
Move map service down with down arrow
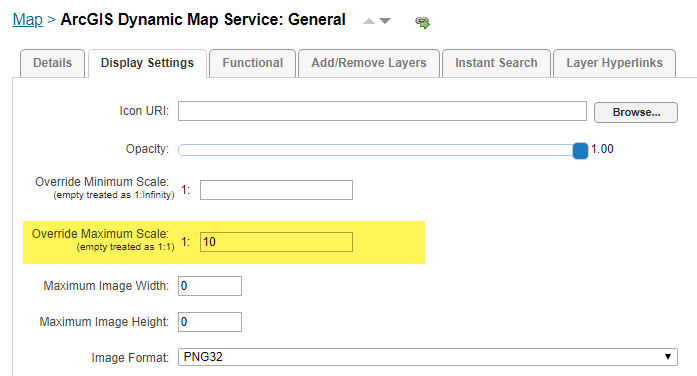click(385, 21)
